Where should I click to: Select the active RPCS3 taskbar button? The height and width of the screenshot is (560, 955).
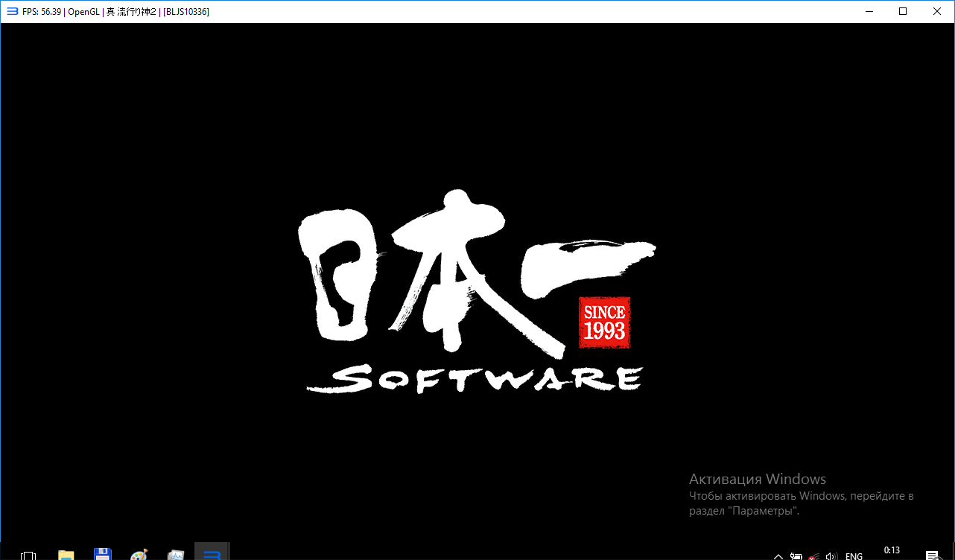pyautogui.click(x=212, y=553)
